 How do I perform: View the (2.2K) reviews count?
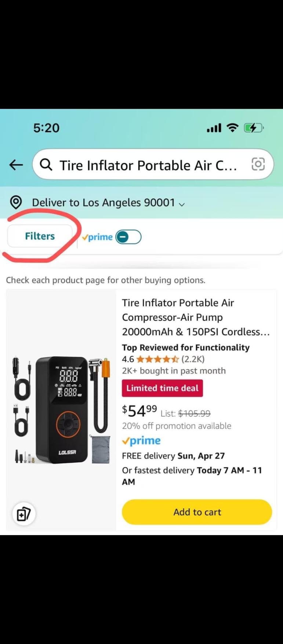193,359
